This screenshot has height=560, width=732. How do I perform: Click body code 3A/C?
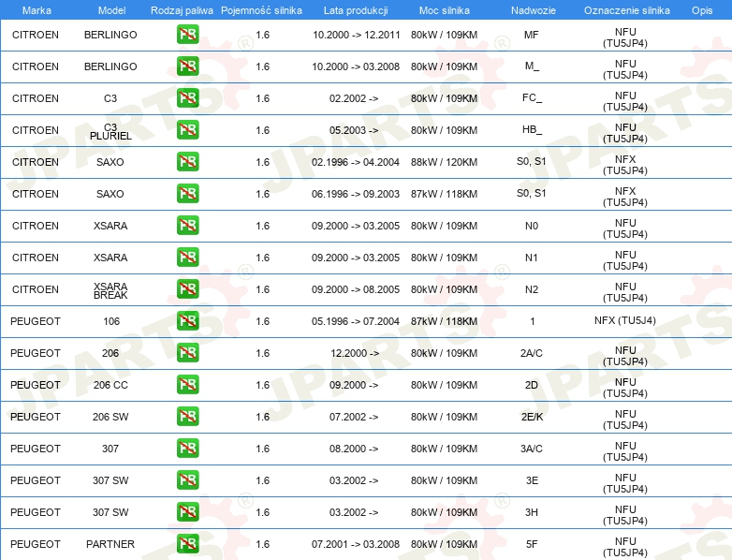coord(532,449)
